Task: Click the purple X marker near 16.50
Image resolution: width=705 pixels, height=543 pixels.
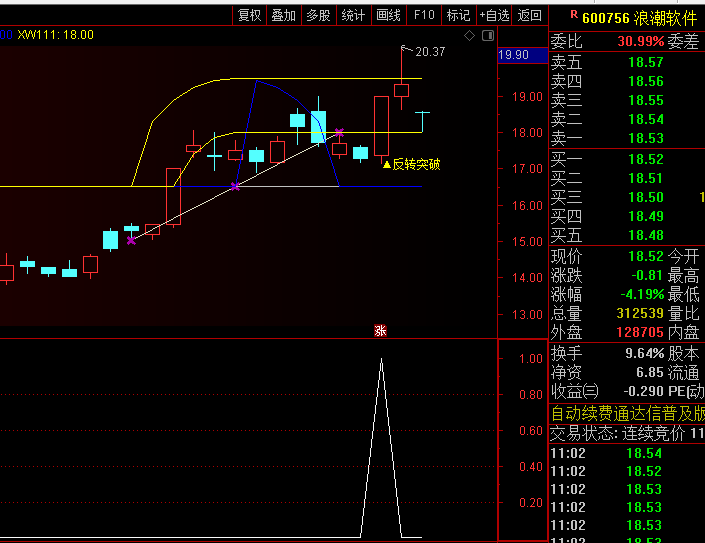Action: pyautogui.click(x=235, y=186)
